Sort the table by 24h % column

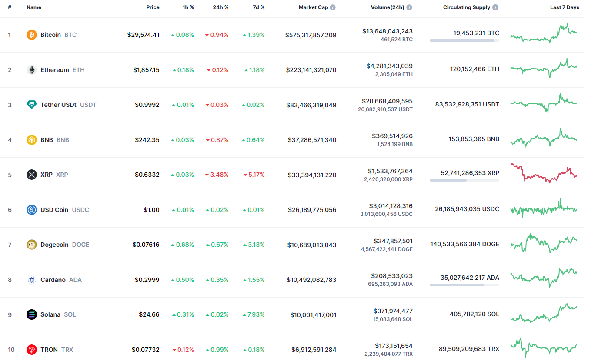(221, 7)
